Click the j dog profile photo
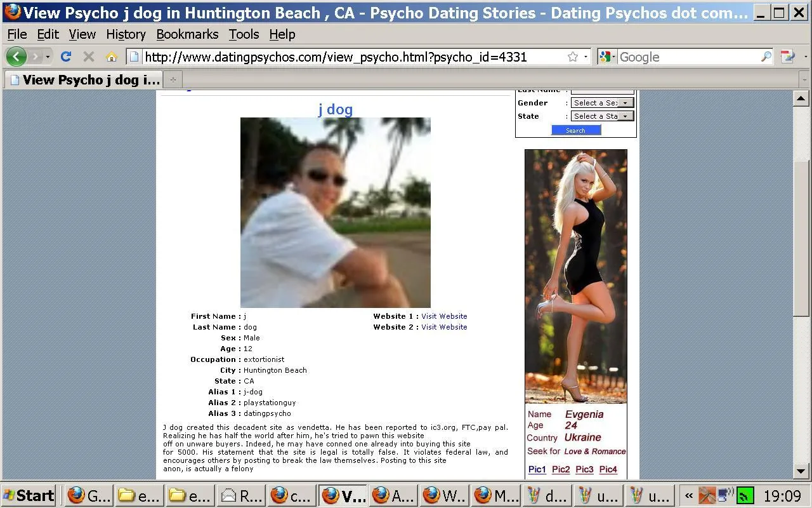 click(335, 212)
